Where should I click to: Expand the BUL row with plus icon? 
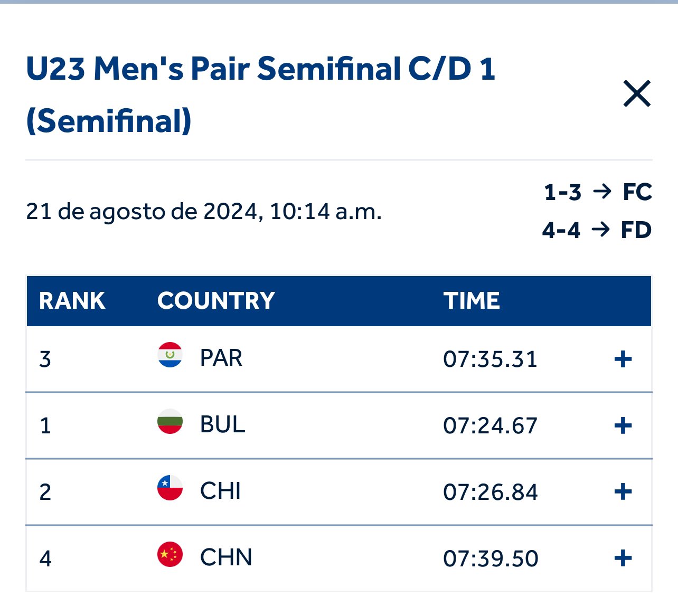(623, 425)
